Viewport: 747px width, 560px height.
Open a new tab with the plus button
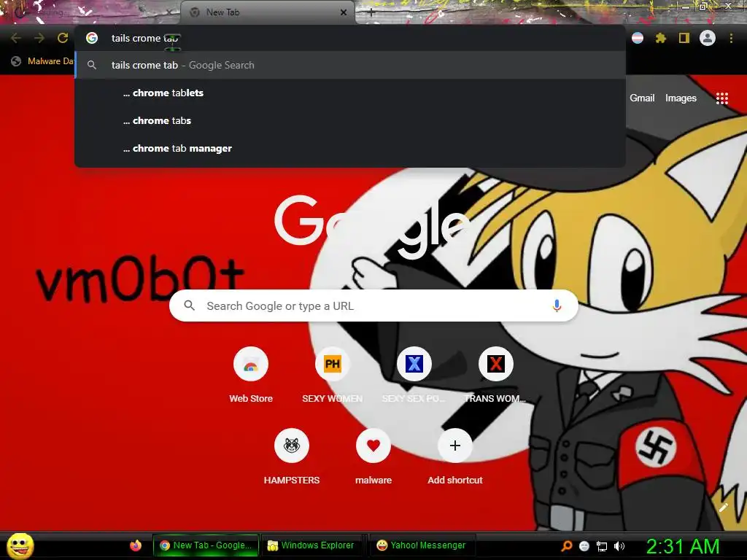tap(371, 13)
